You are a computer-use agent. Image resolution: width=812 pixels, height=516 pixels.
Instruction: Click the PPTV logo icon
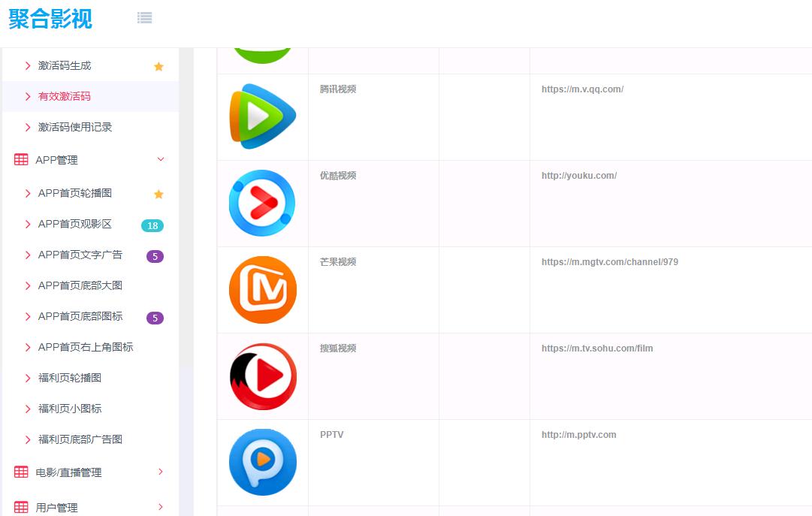[263, 462]
